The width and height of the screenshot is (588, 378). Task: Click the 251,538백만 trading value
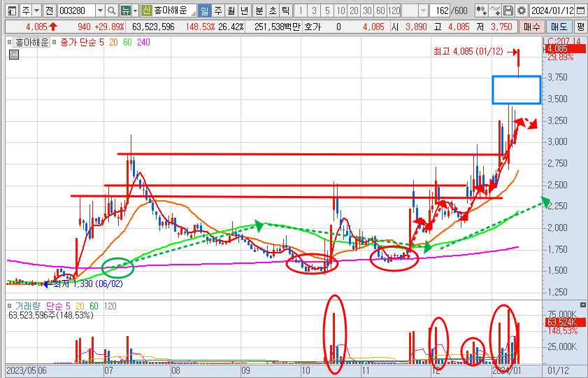point(277,27)
